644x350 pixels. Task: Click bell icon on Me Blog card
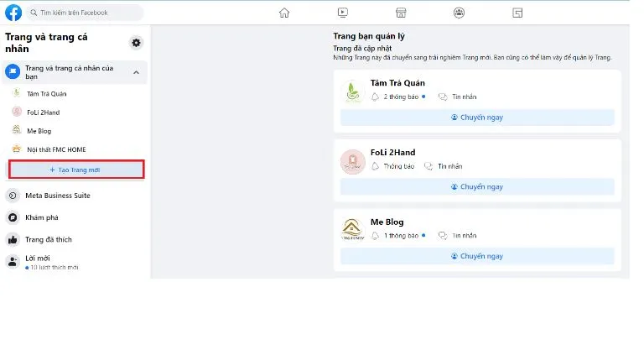point(375,236)
